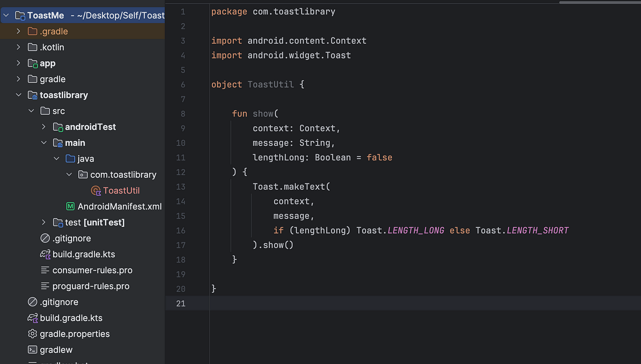Expand the .kotlin folder chevron

click(18, 47)
